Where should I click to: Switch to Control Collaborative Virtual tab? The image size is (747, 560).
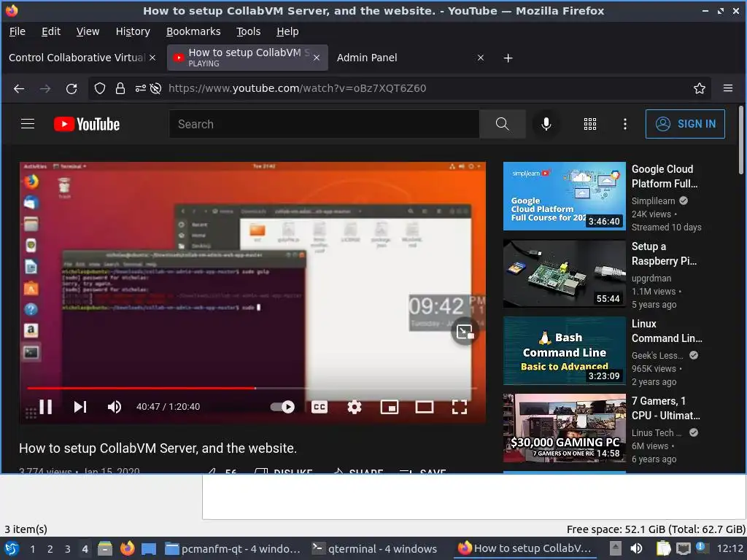pyautogui.click(x=76, y=58)
